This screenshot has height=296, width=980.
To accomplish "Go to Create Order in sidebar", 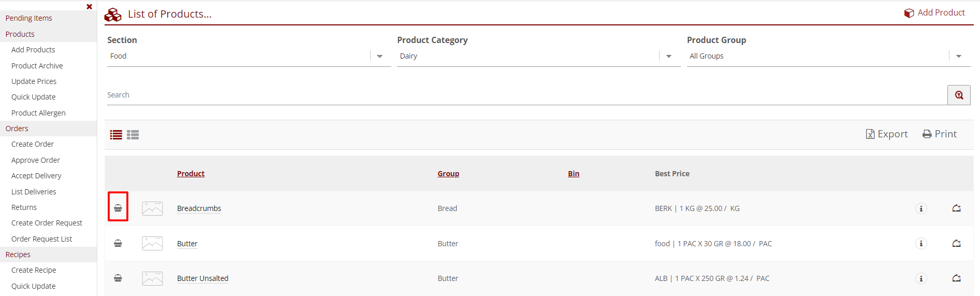I will 33,144.
